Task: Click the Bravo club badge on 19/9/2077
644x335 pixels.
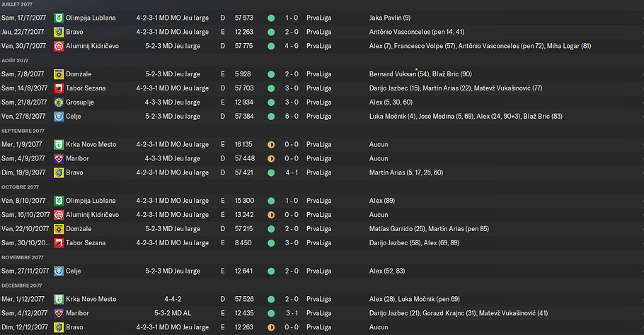Action: click(59, 172)
